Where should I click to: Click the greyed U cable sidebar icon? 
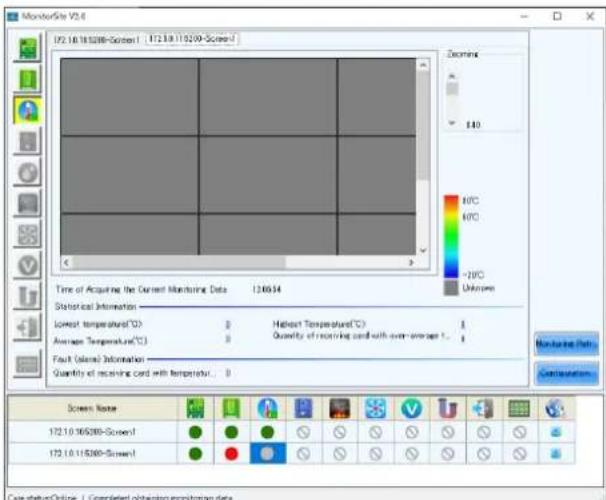pyautogui.click(x=28, y=296)
